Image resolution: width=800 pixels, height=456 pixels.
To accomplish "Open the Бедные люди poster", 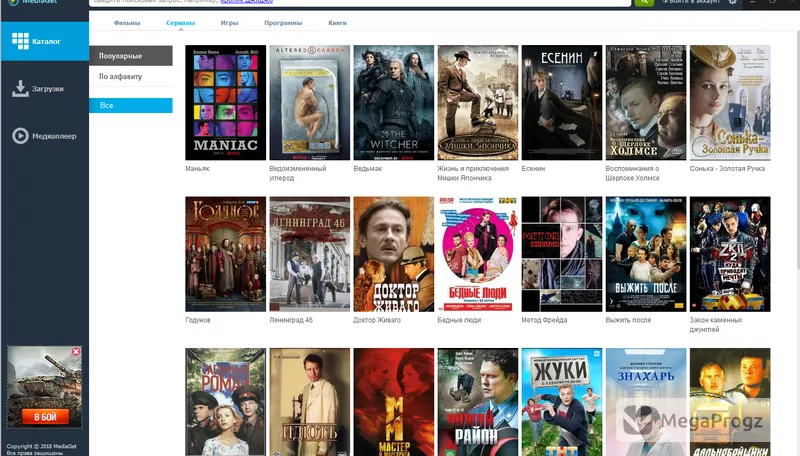I will pos(478,254).
